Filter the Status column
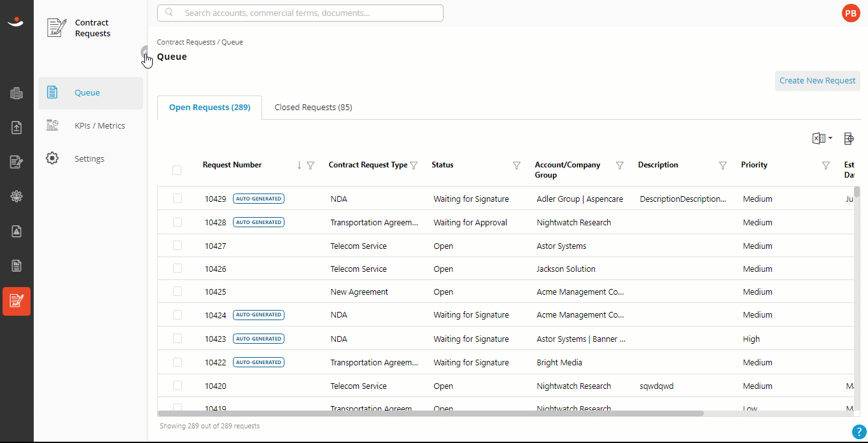 tap(517, 165)
